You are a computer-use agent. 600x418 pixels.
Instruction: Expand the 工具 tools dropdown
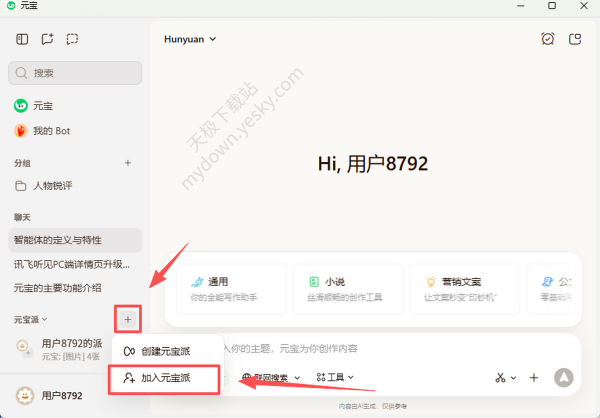pos(335,378)
